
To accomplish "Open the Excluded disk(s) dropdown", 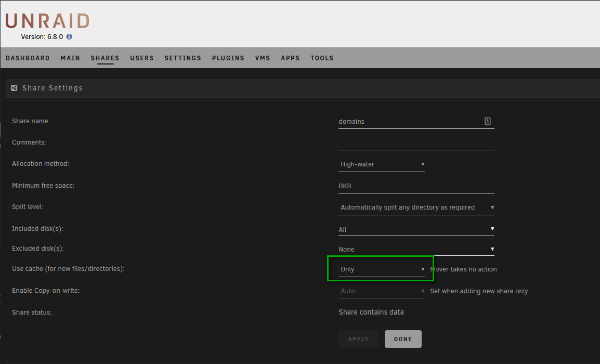I will pyautogui.click(x=416, y=249).
